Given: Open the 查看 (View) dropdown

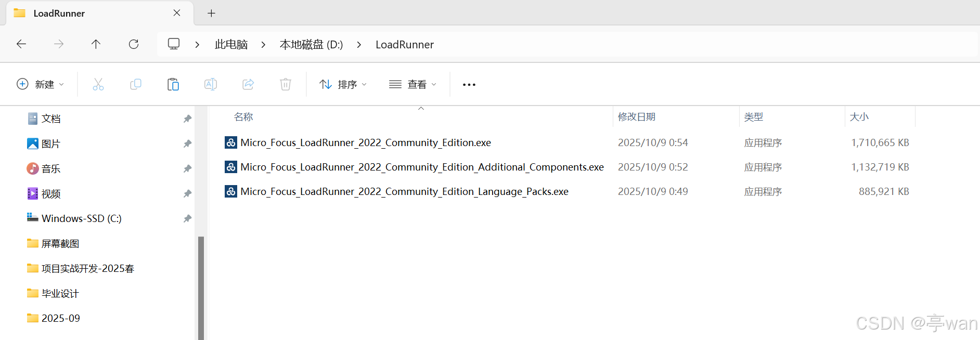Looking at the screenshot, I should (x=413, y=84).
